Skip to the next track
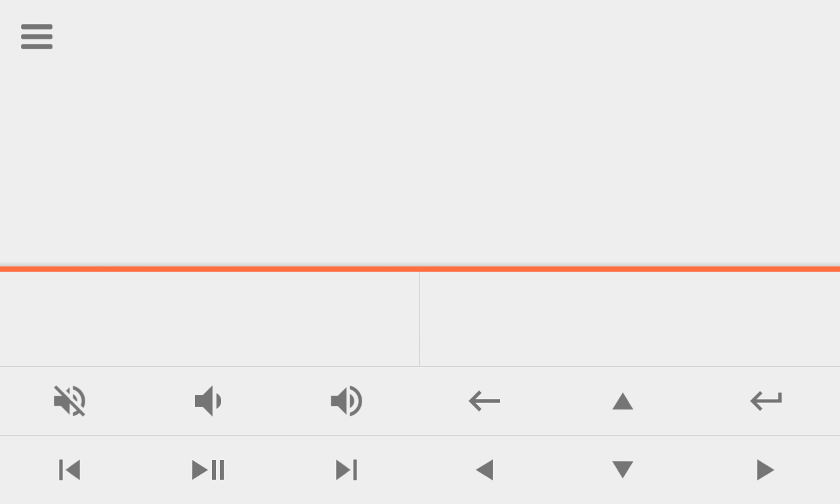Screen dimensions: 840x504 coord(346,470)
